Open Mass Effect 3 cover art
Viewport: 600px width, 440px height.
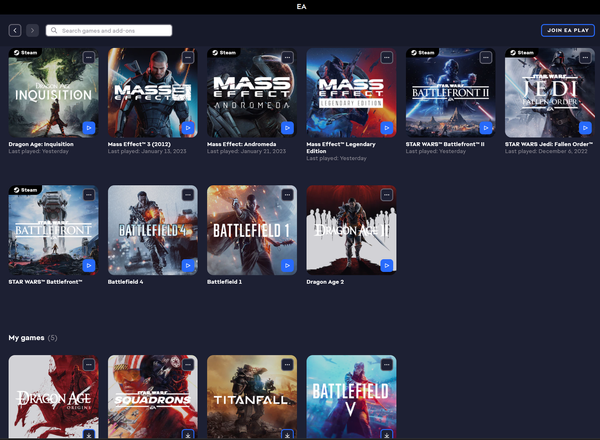153,93
